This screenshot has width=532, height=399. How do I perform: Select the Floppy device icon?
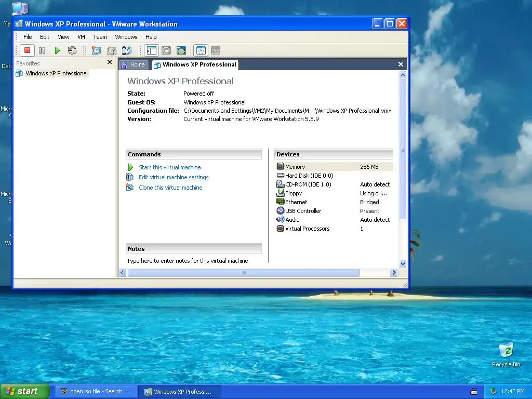click(x=280, y=193)
